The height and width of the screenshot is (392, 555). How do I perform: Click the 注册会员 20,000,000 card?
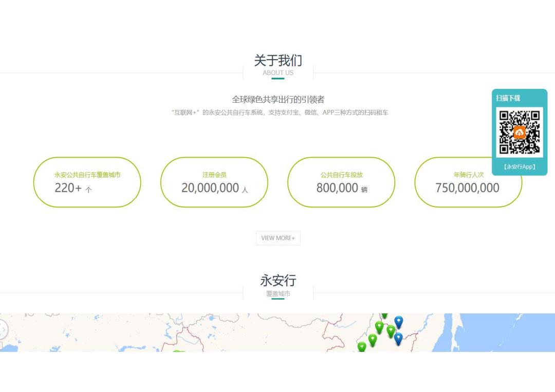[214, 182]
